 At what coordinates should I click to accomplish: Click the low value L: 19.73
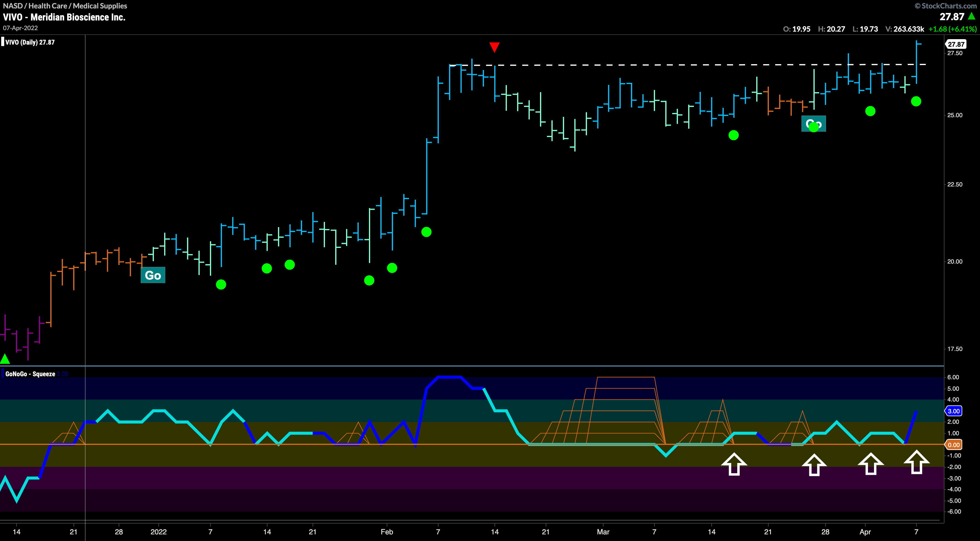click(x=865, y=29)
